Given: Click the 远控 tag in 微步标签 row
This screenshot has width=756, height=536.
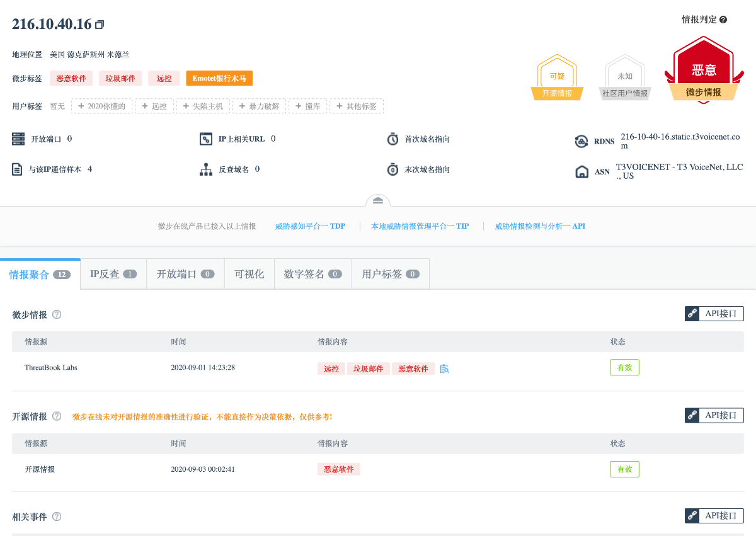Looking at the screenshot, I should pos(164,78).
